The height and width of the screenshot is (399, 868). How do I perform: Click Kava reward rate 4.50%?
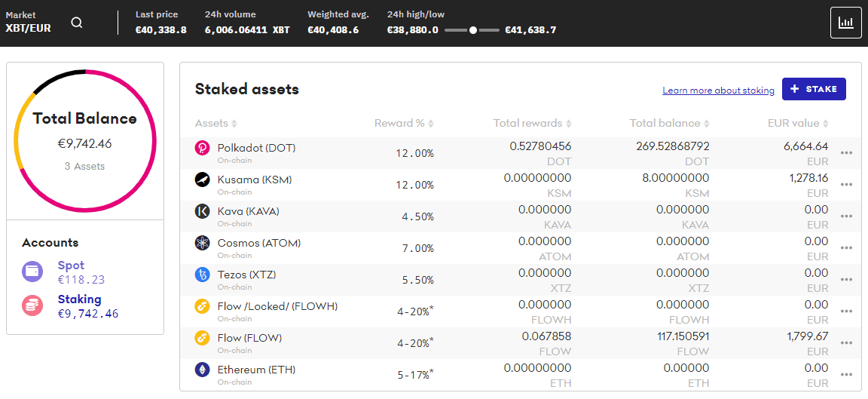[x=418, y=216]
